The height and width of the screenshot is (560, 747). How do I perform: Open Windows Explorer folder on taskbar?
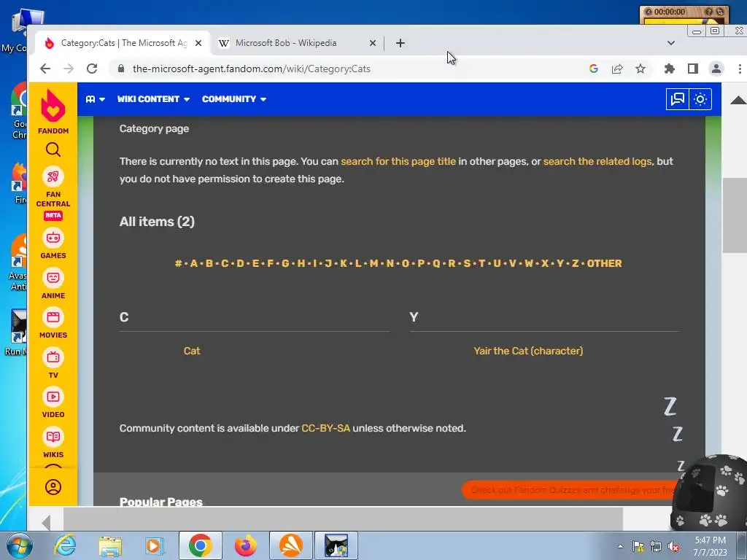click(110, 545)
